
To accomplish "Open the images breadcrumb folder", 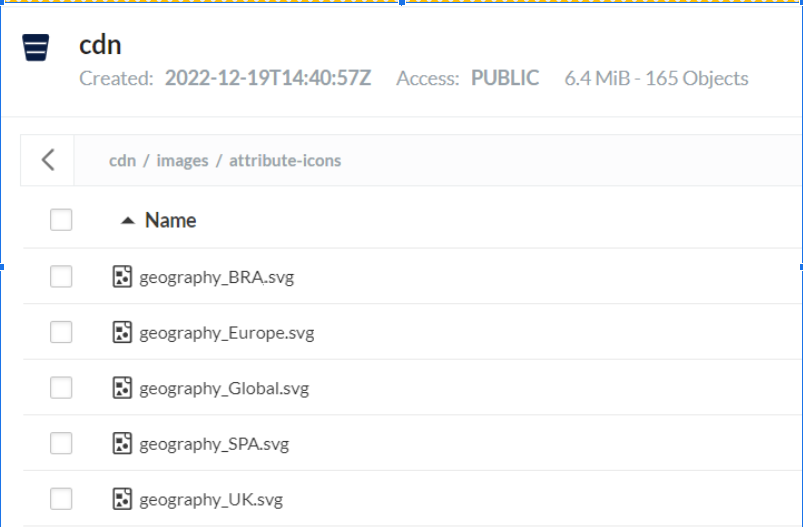I will pyautogui.click(x=182, y=160).
